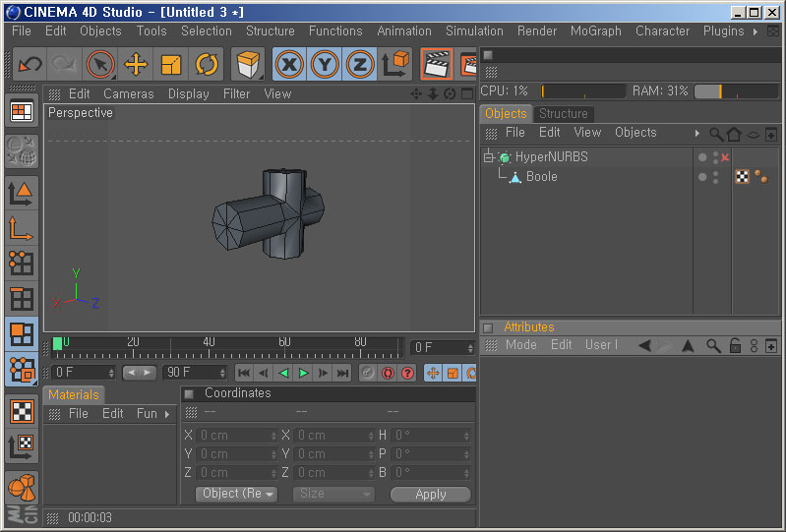This screenshot has height=532, width=786.
Task: Toggle HyperNURBS visibility dots
Action: click(715, 157)
